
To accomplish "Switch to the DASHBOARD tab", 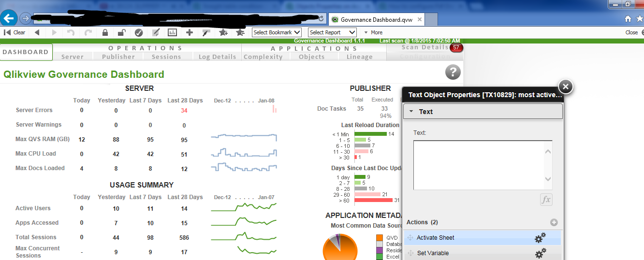I will click(x=26, y=52).
